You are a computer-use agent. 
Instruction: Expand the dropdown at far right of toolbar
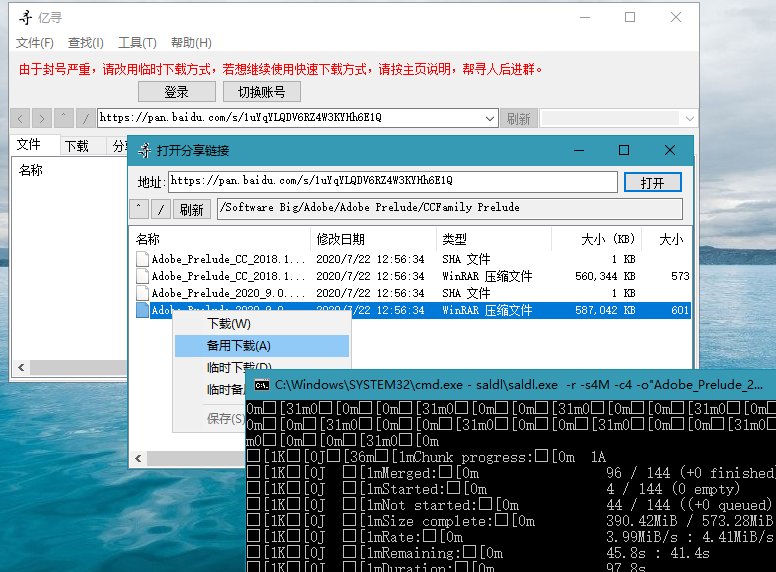tap(689, 118)
